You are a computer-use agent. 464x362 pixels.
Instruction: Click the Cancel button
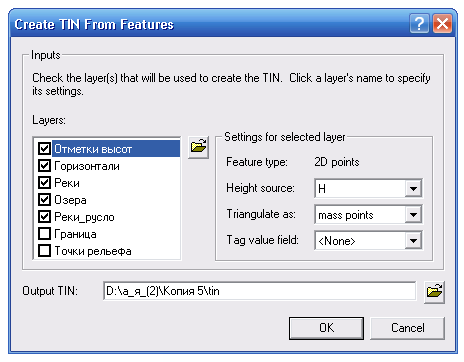pyautogui.click(x=408, y=328)
